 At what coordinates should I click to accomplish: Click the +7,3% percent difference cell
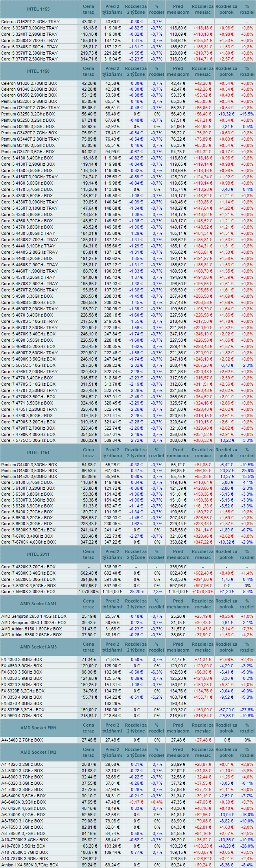(x=247, y=629)
